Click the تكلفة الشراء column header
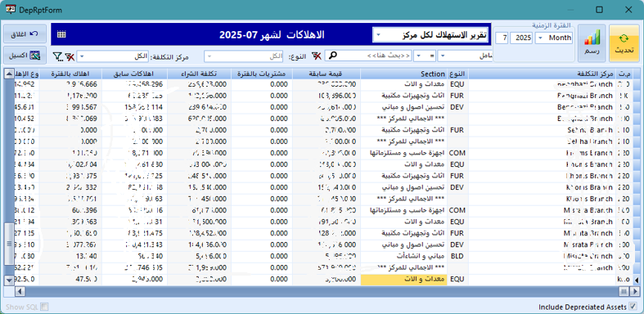The image size is (644, 314). pos(199,74)
